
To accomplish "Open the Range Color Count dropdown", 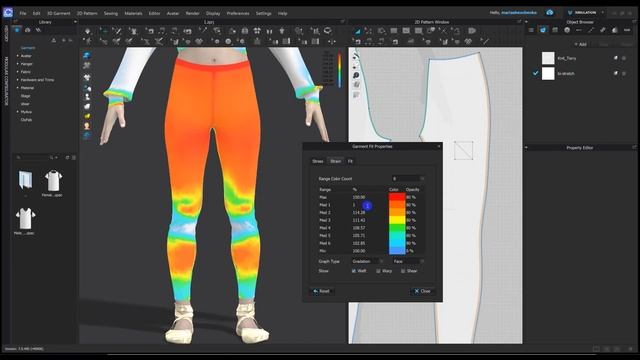I will [408, 179].
